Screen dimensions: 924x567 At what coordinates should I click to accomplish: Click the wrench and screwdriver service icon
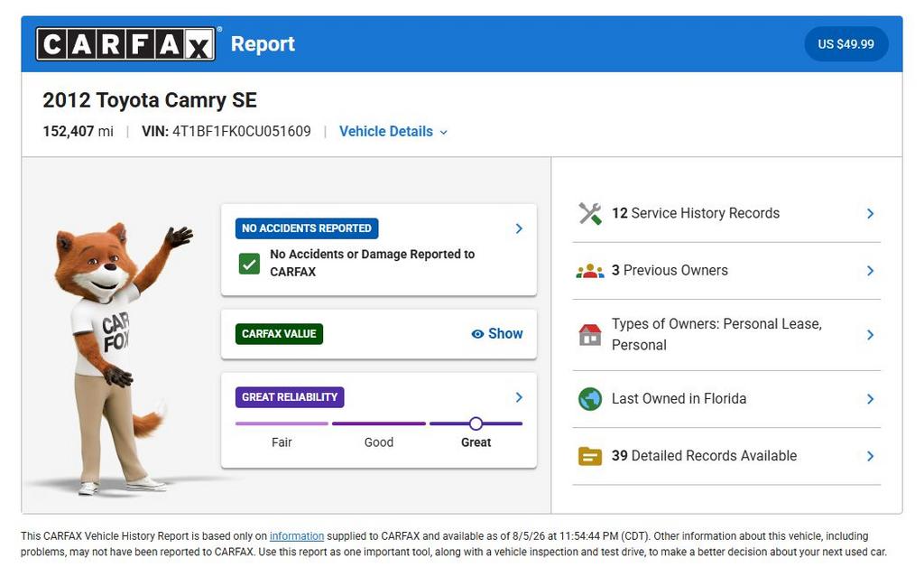tap(590, 214)
